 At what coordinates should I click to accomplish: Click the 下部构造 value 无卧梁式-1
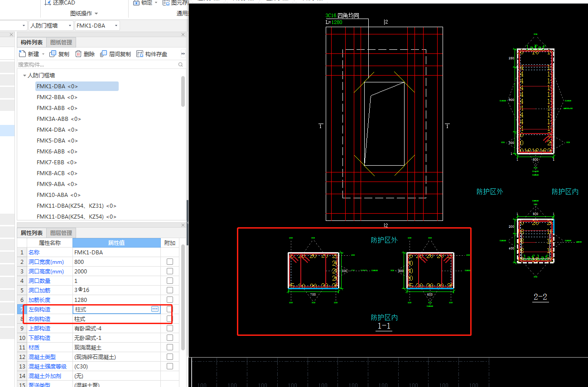click(117, 338)
